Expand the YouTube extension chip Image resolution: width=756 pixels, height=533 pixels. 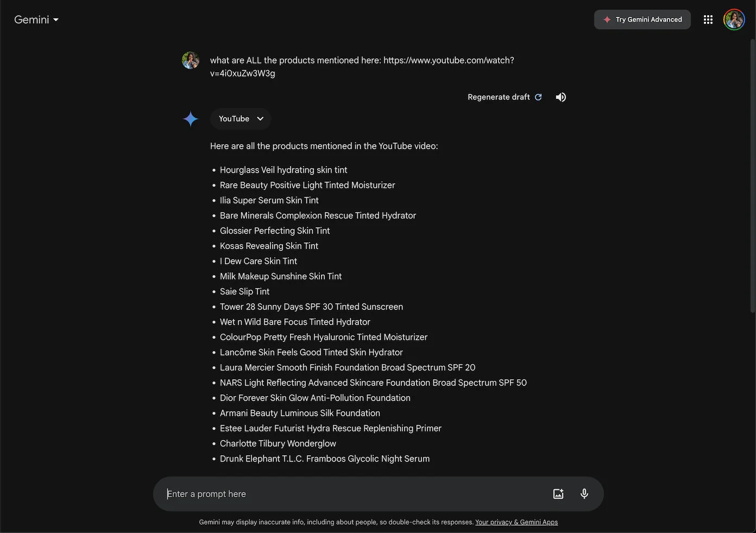pos(241,119)
